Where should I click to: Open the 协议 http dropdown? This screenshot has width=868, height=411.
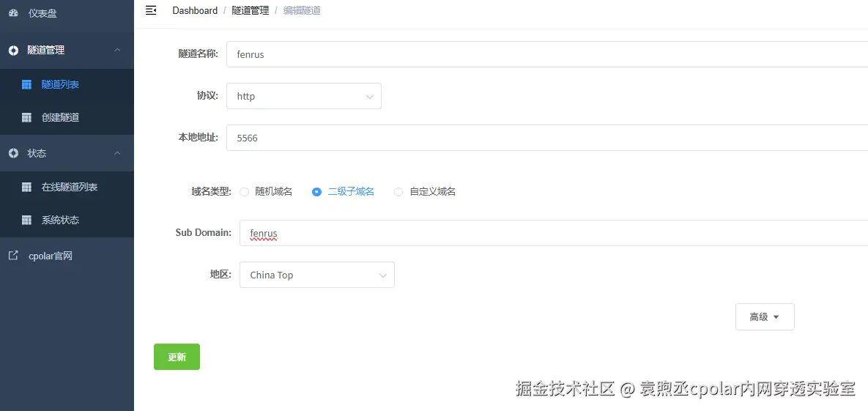click(304, 97)
